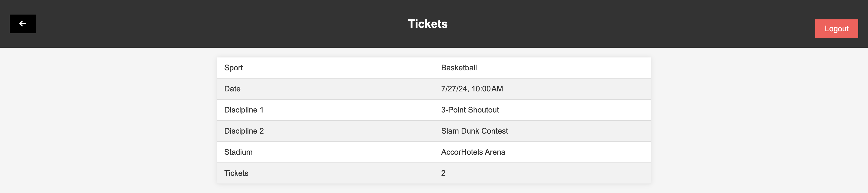Select the Discipline 2 label
The height and width of the screenshot is (193, 868).
click(244, 131)
